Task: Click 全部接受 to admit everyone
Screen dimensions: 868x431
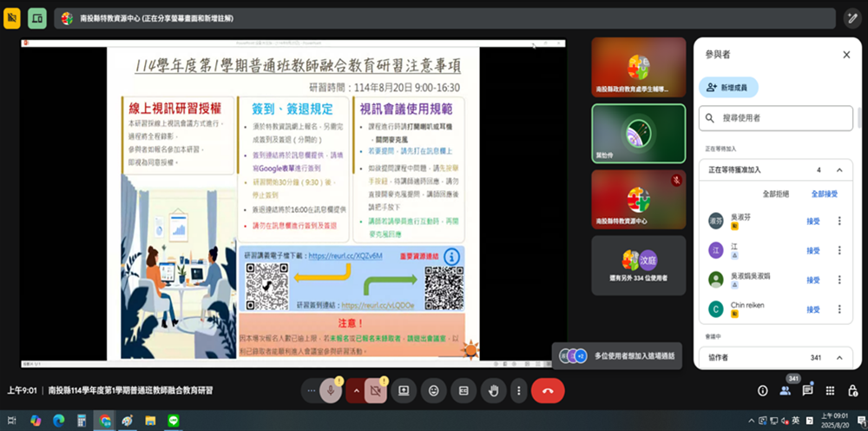Action: coord(825,194)
